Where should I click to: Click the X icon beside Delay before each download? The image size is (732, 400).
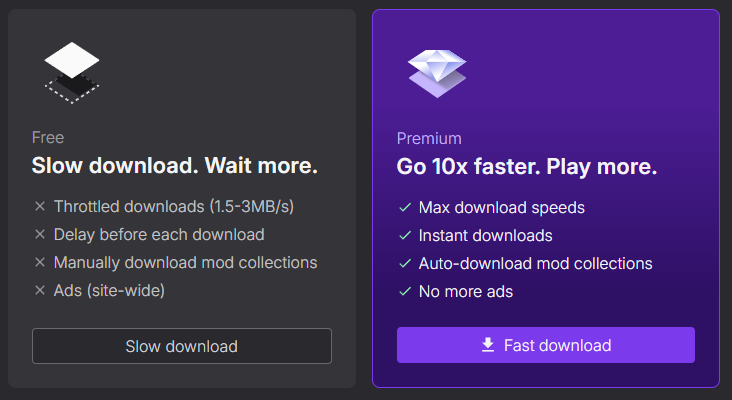point(40,235)
